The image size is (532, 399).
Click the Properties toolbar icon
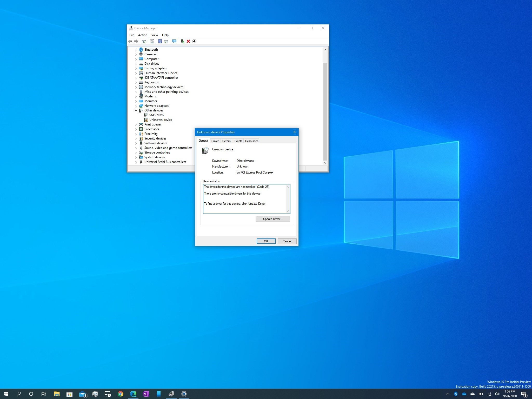pyautogui.click(x=152, y=41)
